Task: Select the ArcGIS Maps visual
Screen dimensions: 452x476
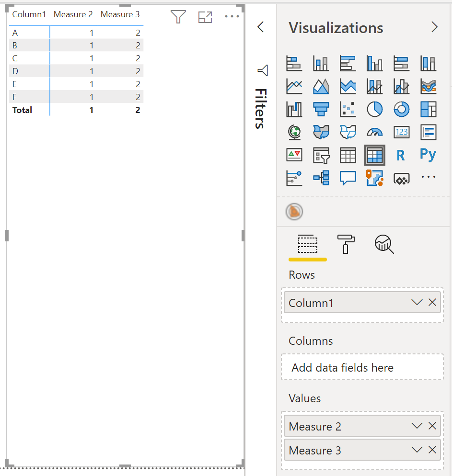Action: click(x=374, y=178)
